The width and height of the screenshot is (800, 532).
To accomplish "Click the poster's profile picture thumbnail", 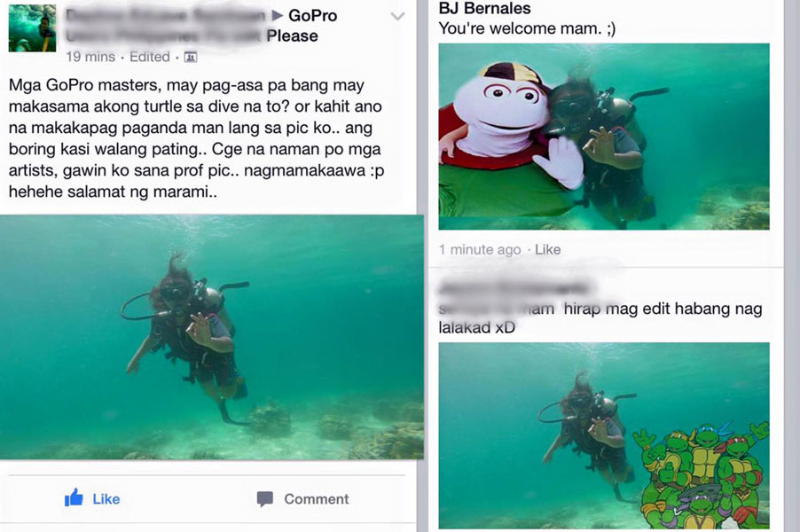I will pos(32,28).
